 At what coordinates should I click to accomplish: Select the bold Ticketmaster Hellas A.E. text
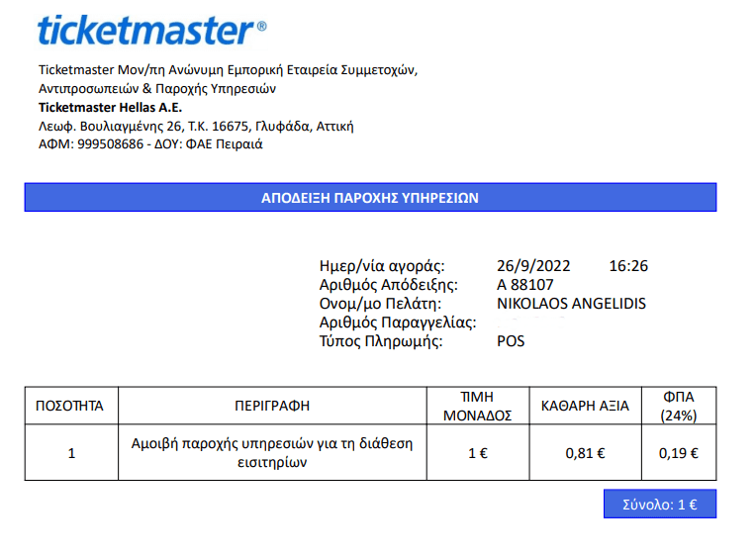[x=110, y=107]
